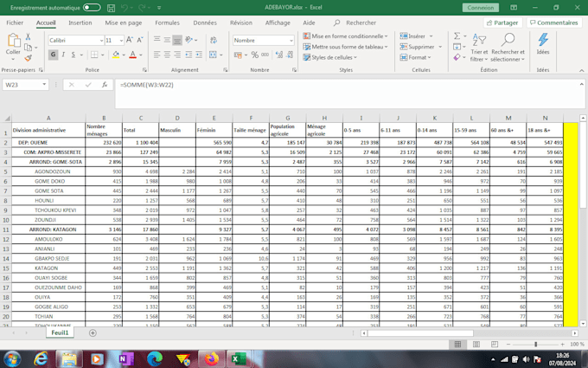Click the Insert Function fx icon

tap(105, 85)
